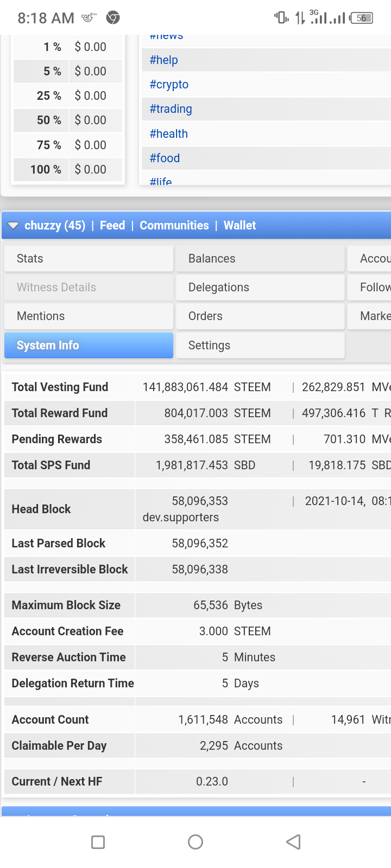Click the disabled Witness Details tab
This screenshot has height=868, width=391.
(x=89, y=288)
